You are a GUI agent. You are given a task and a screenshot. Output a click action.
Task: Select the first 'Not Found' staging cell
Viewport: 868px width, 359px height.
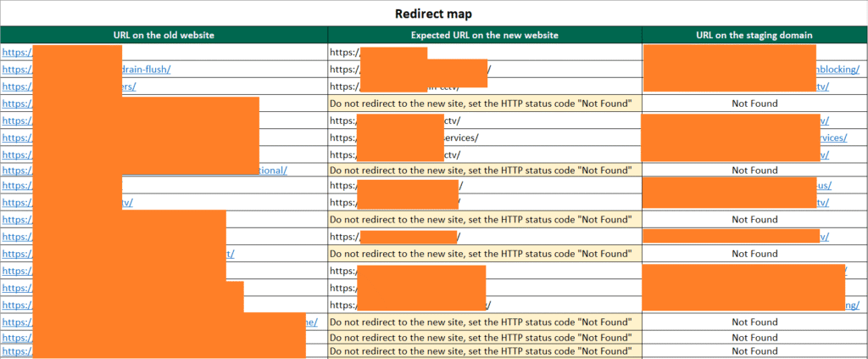pos(754,103)
